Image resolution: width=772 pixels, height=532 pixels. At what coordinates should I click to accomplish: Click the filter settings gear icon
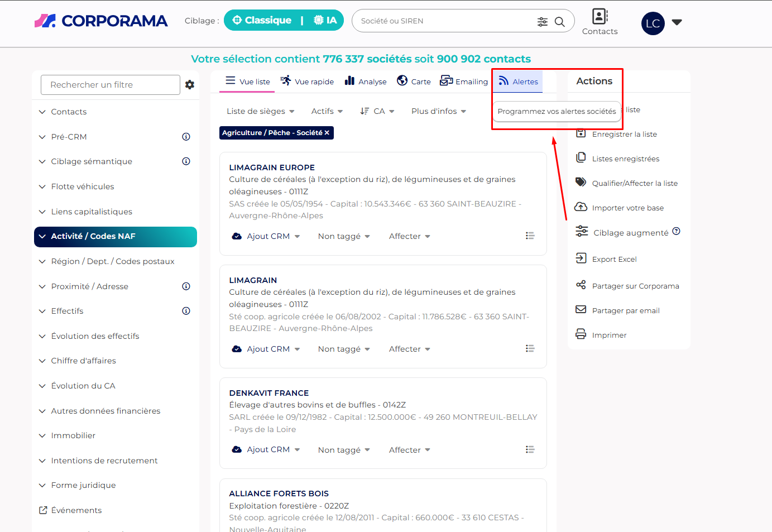point(190,85)
